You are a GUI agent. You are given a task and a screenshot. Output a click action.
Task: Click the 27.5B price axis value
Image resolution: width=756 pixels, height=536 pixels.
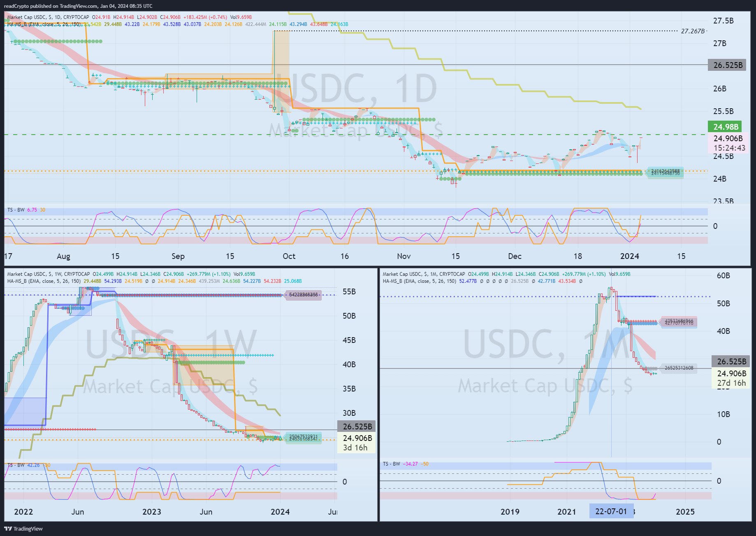click(x=723, y=21)
